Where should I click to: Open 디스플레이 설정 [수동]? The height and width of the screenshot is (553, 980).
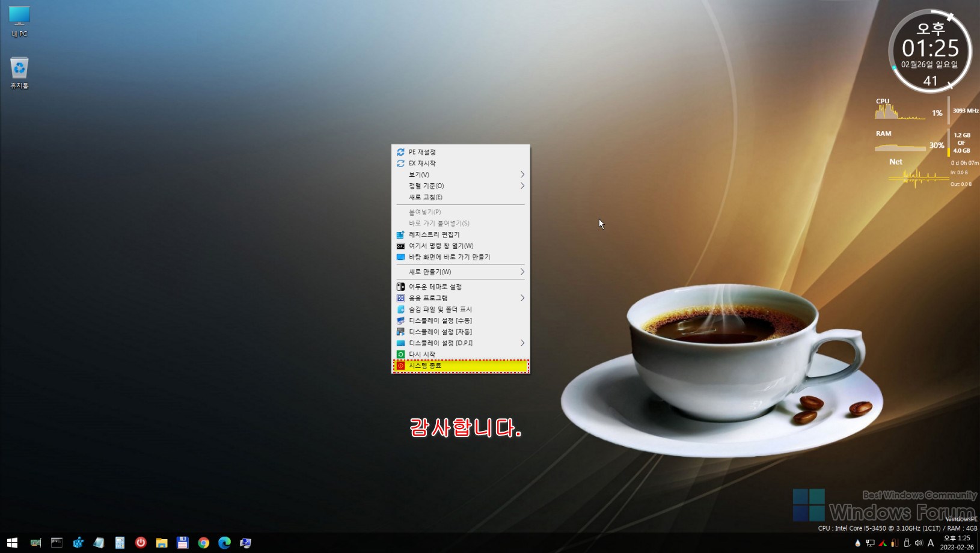(461, 320)
